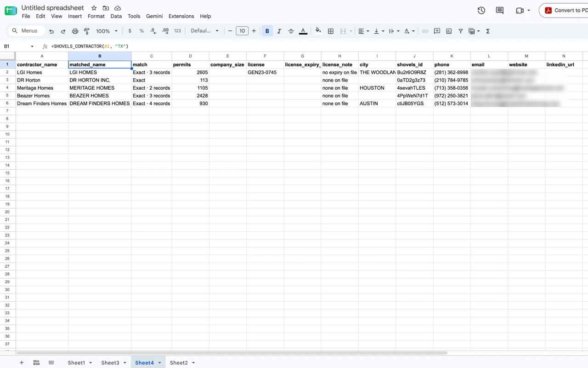Click the print icon
This screenshot has width=588, height=368.
click(75, 31)
